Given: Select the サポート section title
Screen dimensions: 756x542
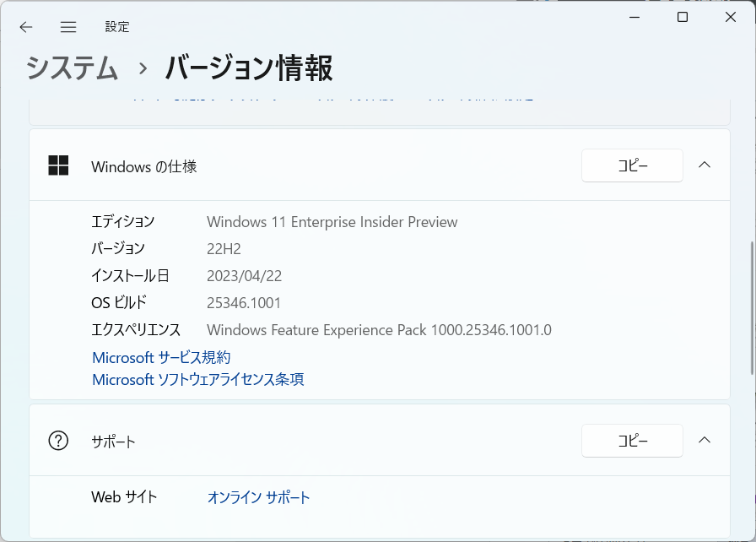Looking at the screenshot, I should pyautogui.click(x=113, y=442).
